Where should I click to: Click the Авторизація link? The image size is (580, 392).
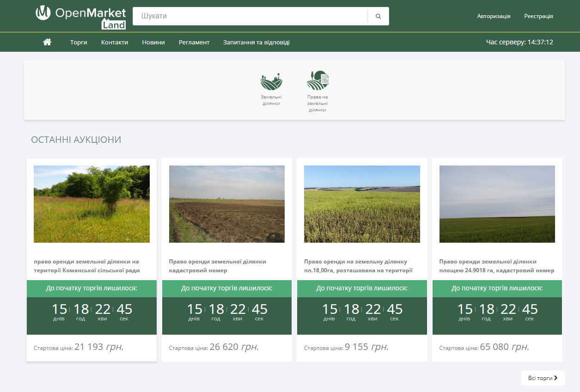494,16
